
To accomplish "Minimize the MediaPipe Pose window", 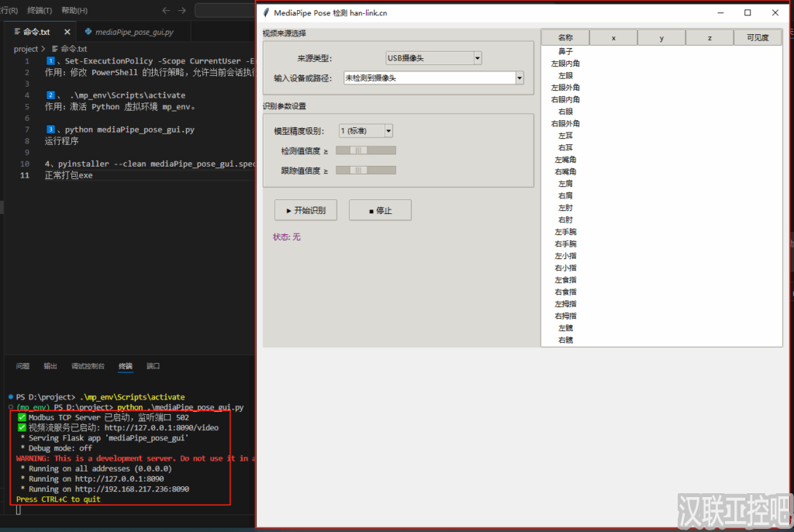I will pos(720,13).
